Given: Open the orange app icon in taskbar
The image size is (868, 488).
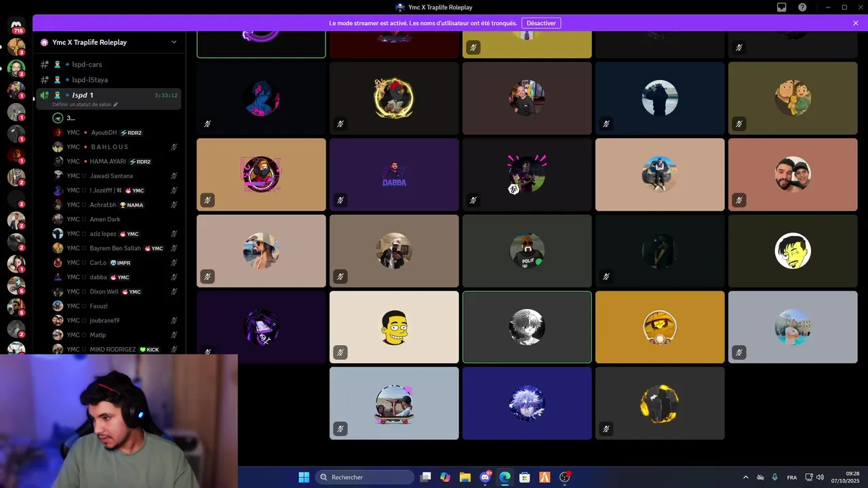Looking at the screenshot, I should tap(545, 477).
